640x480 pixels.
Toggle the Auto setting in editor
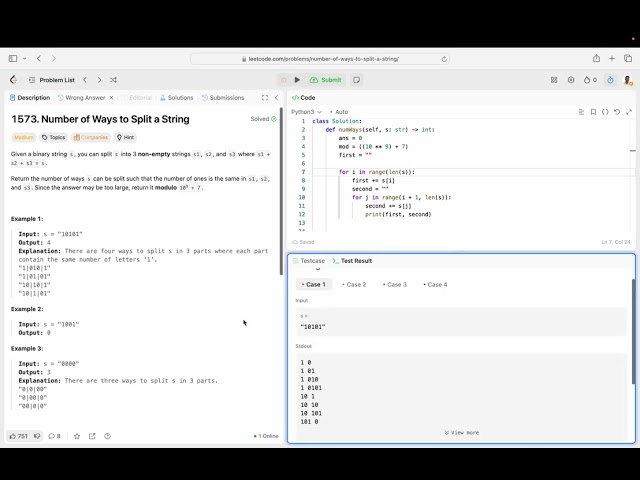340,112
